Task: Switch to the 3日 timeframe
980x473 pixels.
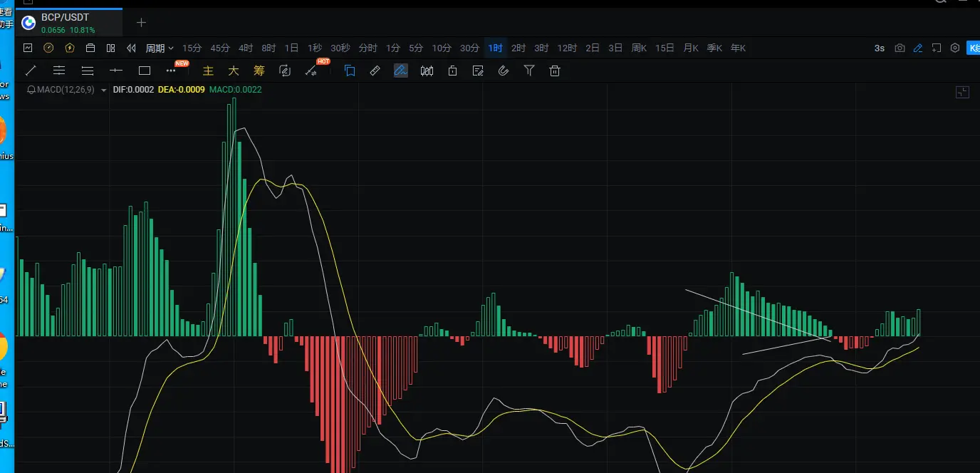Action: click(615, 48)
